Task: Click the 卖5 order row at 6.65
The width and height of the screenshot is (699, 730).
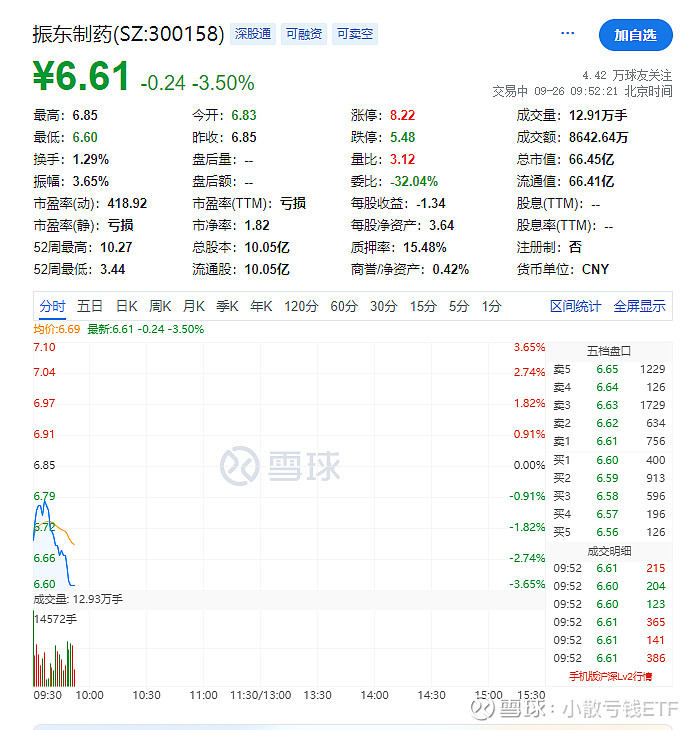Action: pyautogui.click(x=609, y=369)
